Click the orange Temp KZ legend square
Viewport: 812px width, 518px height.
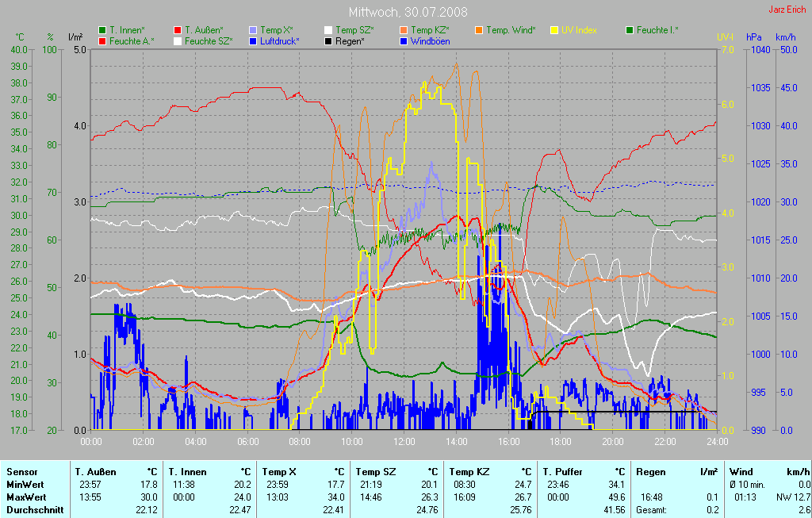[404, 30]
